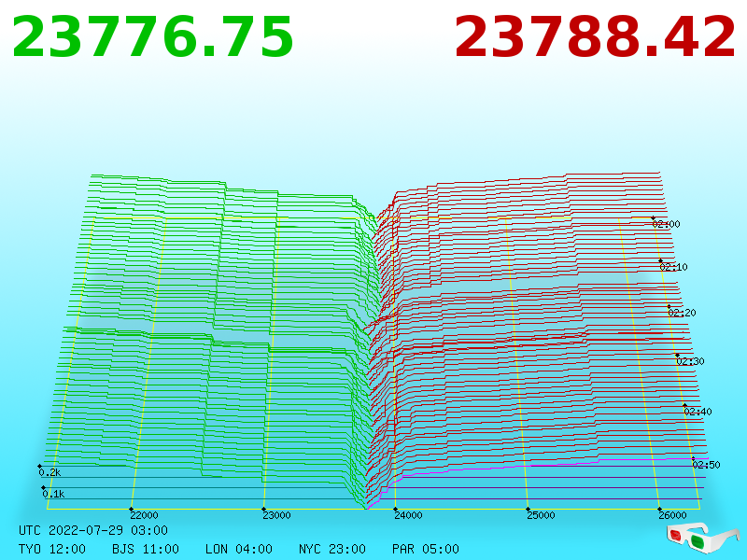Click the LON 04:00 London time
Screen dimensions: 747x560
tap(239, 549)
